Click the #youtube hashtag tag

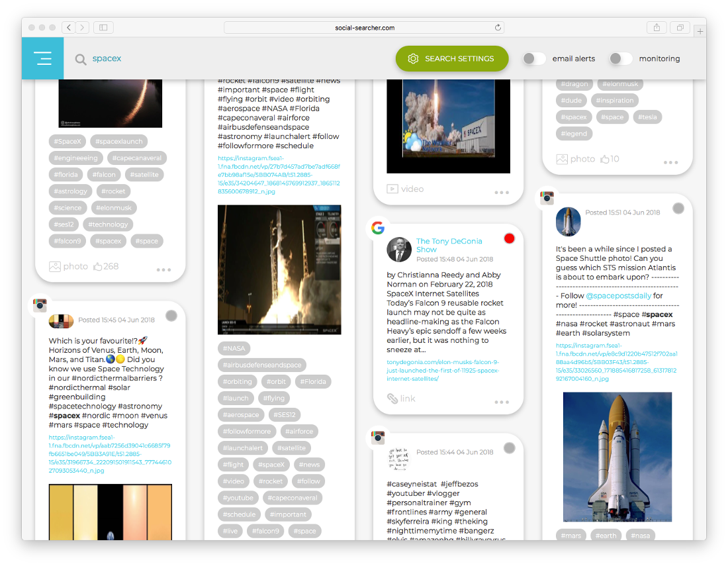[x=238, y=498]
